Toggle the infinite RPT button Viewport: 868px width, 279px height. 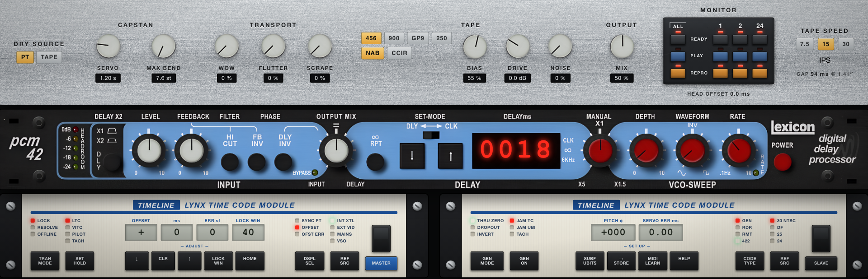click(x=375, y=162)
